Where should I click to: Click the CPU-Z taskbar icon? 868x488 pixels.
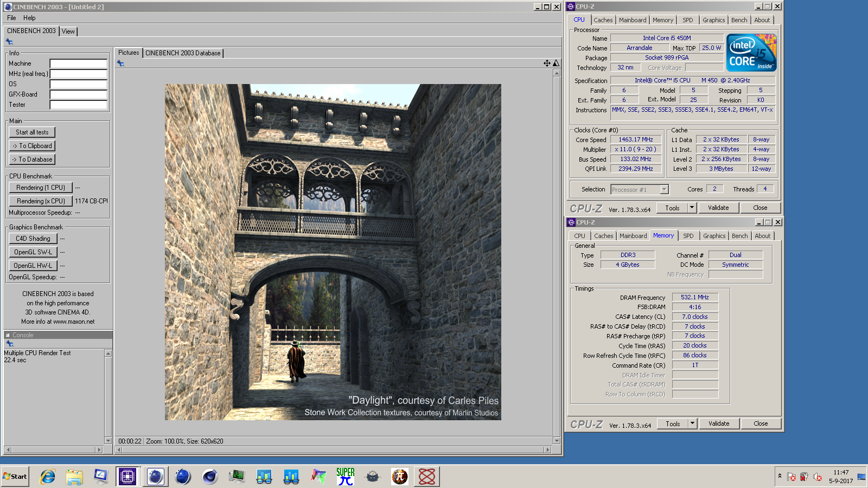pyautogui.click(x=127, y=477)
